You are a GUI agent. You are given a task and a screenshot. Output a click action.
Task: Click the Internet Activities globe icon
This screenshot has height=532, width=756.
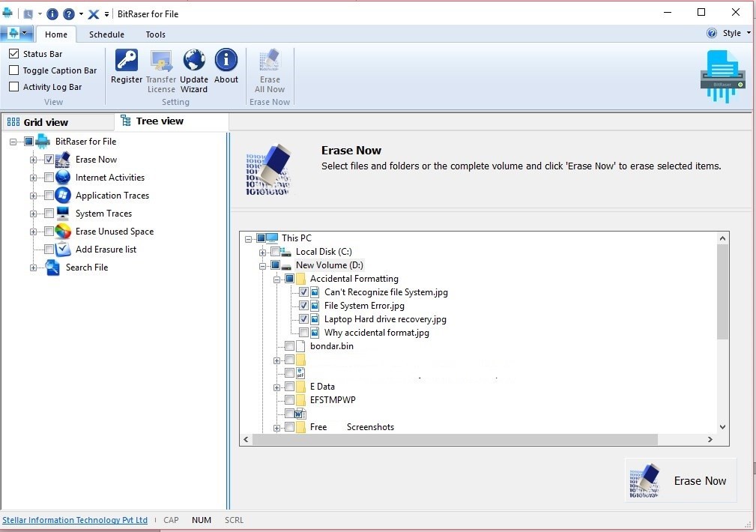[x=63, y=178]
